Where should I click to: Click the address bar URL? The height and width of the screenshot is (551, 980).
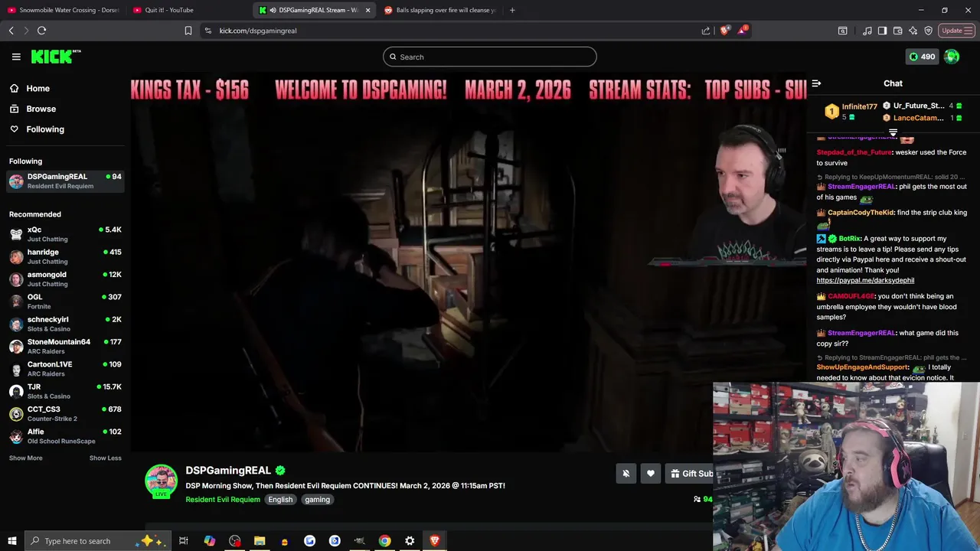point(258,31)
